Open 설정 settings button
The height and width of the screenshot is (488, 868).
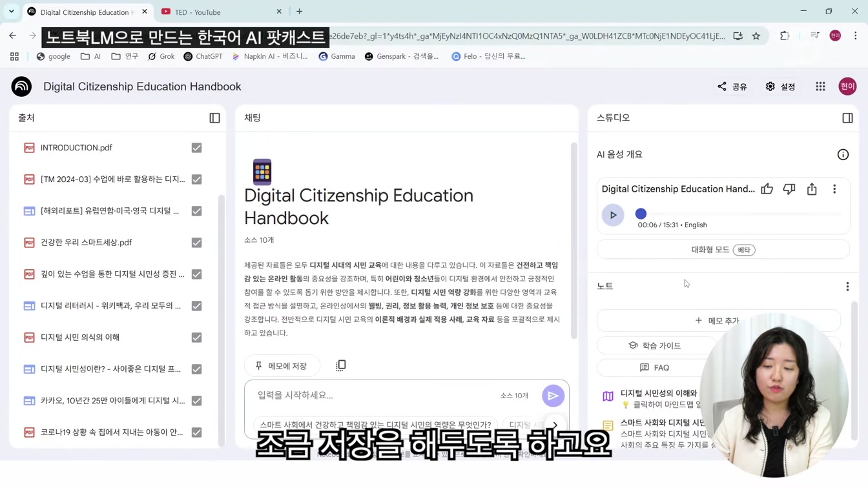(x=780, y=86)
